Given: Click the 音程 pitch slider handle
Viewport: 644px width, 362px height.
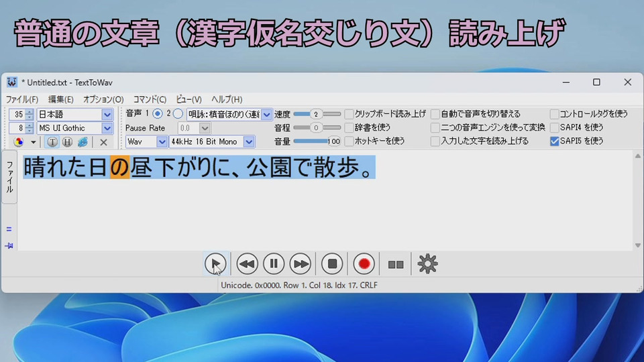Looking at the screenshot, I should pyautogui.click(x=316, y=127).
